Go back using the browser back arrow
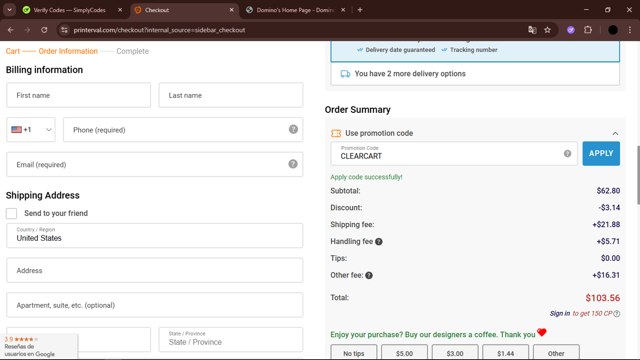640x360 pixels. point(11,30)
